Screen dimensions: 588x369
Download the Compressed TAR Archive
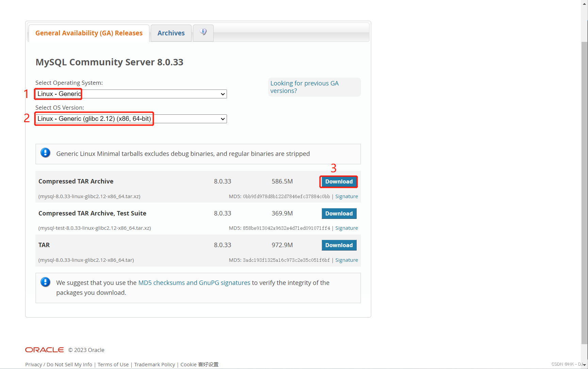coord(338,181)
